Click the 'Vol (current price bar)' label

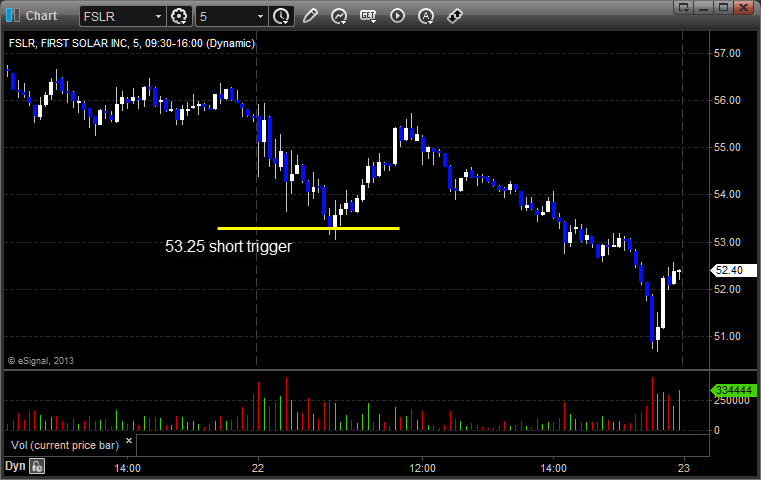tap(65, 445)
